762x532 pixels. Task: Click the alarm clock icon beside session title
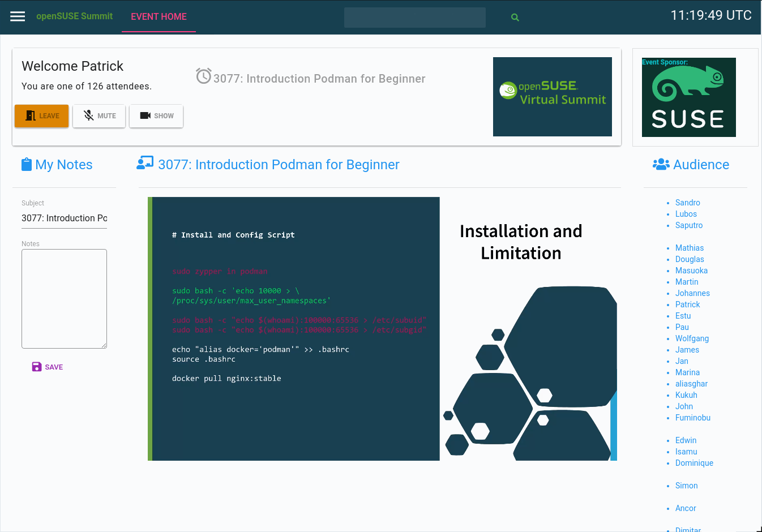tap(203, 76)
